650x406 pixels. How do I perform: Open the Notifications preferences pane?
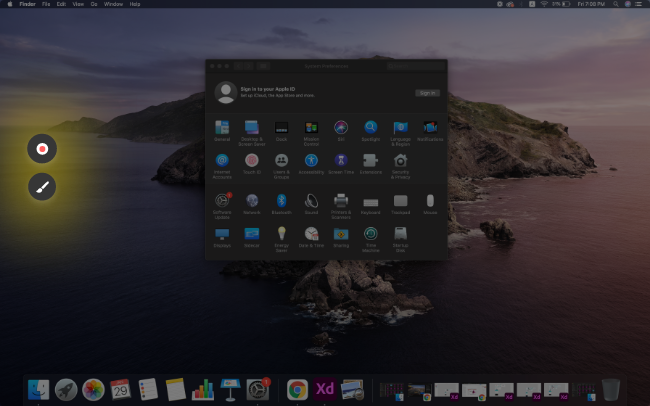[x=430, y=131]
